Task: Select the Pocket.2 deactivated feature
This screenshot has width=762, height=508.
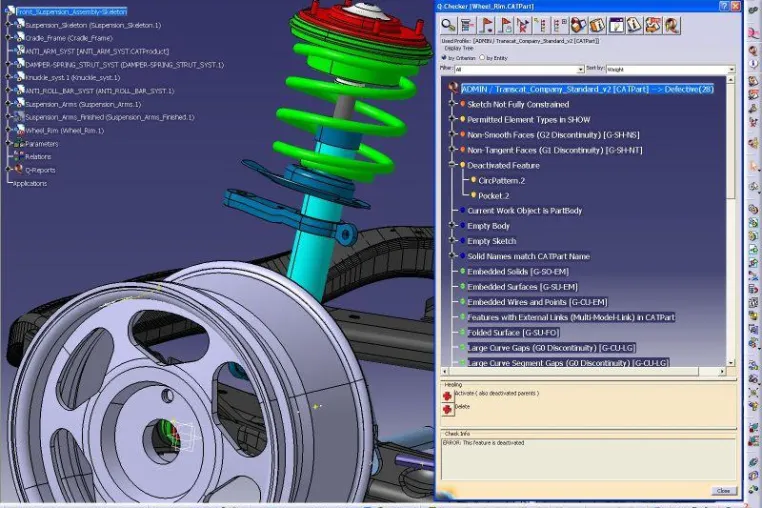Action: point(493,195)
